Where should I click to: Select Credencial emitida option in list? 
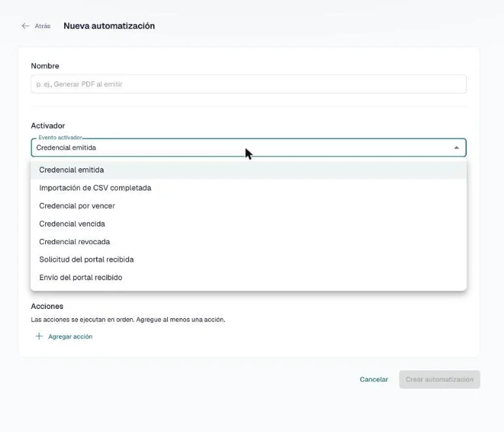pyautogui.click(x=249, y=170)
